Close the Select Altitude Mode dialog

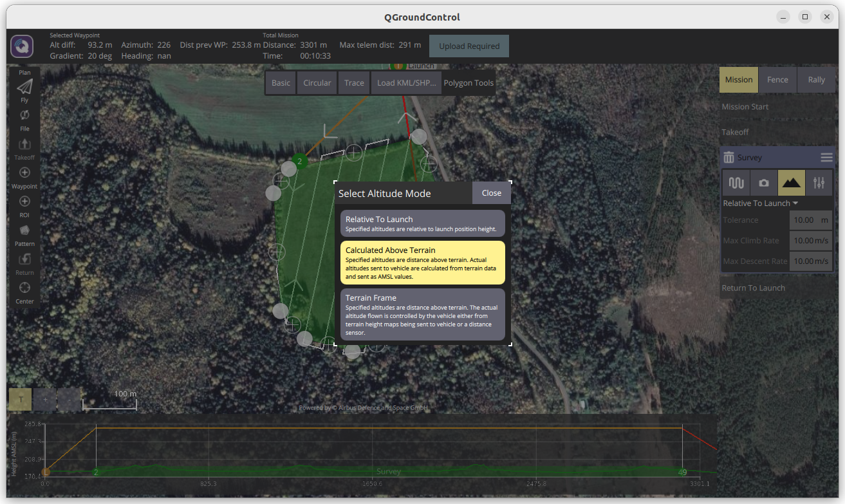pyautogui.click(x=491, y=193)
